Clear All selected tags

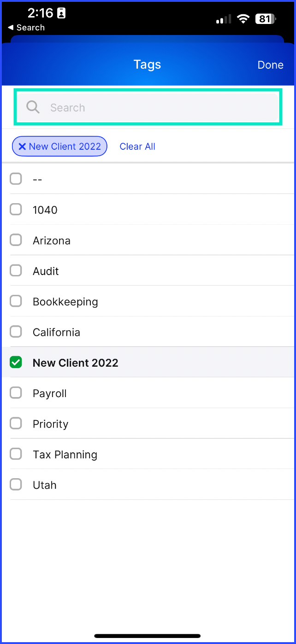[137, 146]
